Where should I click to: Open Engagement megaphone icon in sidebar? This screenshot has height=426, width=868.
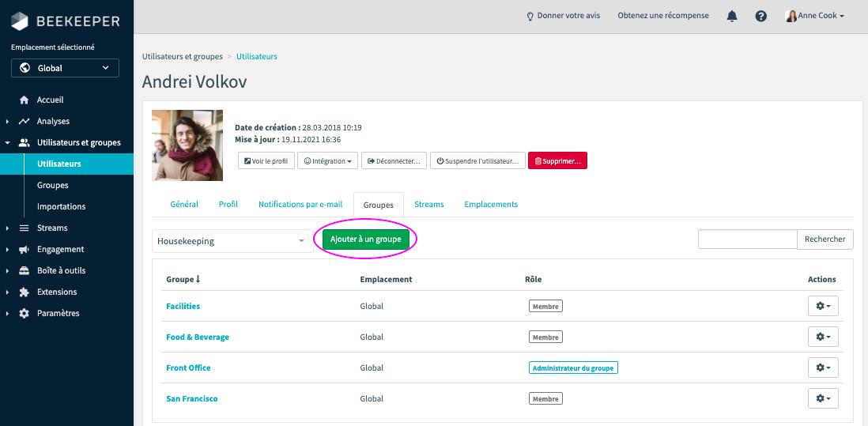[x=24, y=250]
